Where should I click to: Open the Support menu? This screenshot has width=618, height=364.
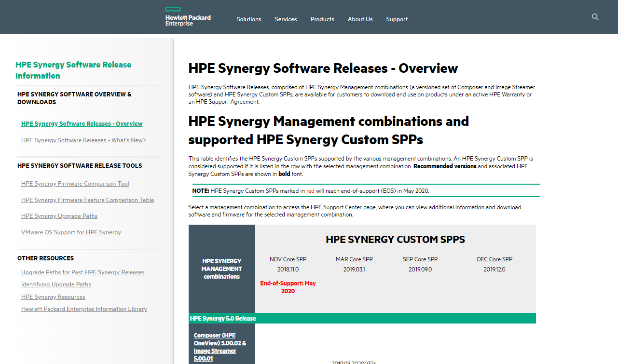click(397, 19)
